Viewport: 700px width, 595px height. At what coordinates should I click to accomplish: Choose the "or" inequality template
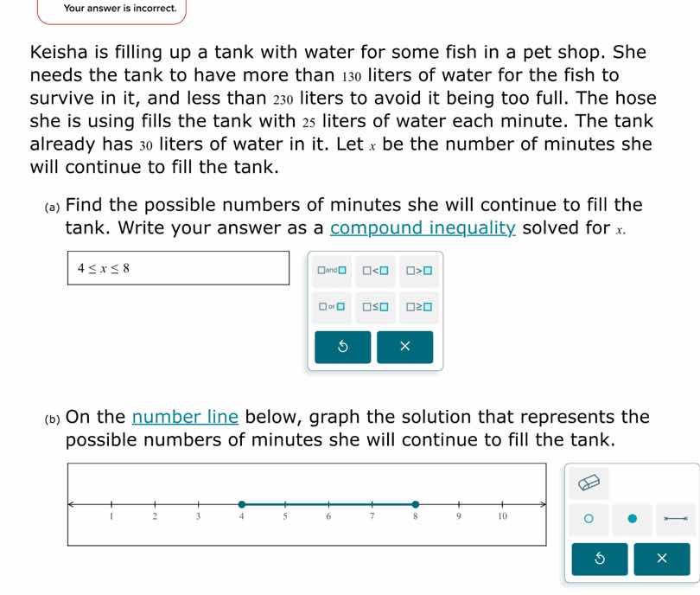click(333, 305)
